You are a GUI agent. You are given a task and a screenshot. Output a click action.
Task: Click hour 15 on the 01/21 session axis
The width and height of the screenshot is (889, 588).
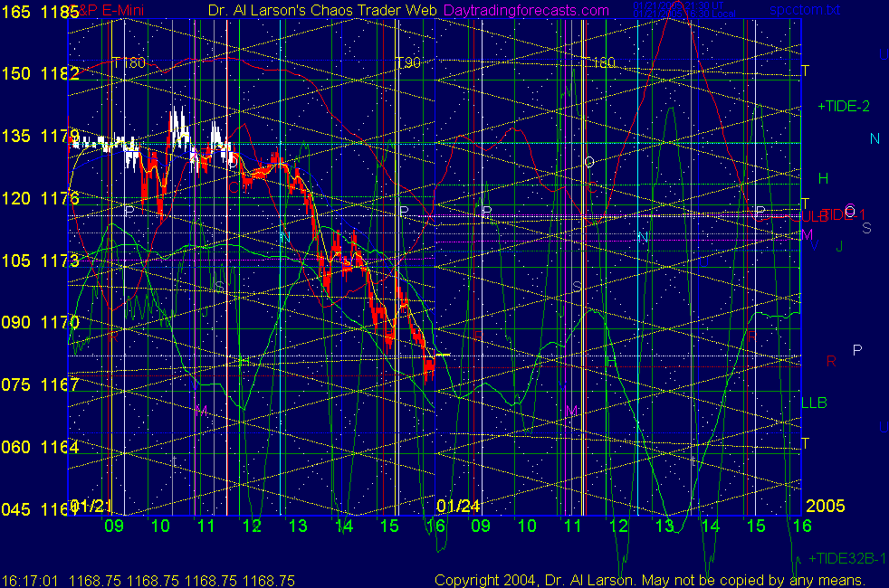(389, 526)
